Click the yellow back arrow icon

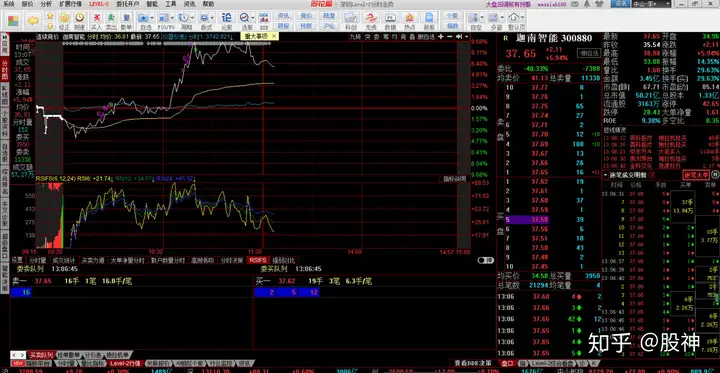tap(33, 20)
